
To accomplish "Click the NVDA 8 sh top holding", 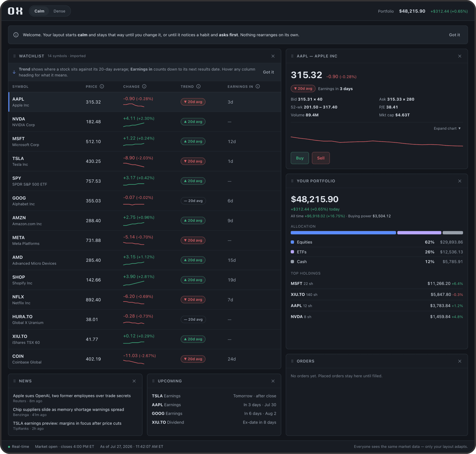I will (377, 317).
